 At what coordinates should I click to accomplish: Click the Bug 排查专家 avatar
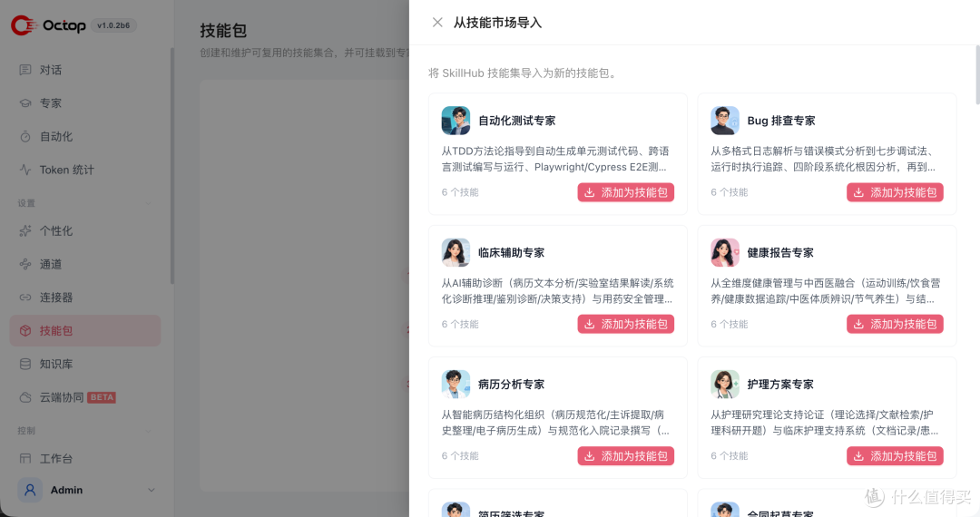coord(725,121)
